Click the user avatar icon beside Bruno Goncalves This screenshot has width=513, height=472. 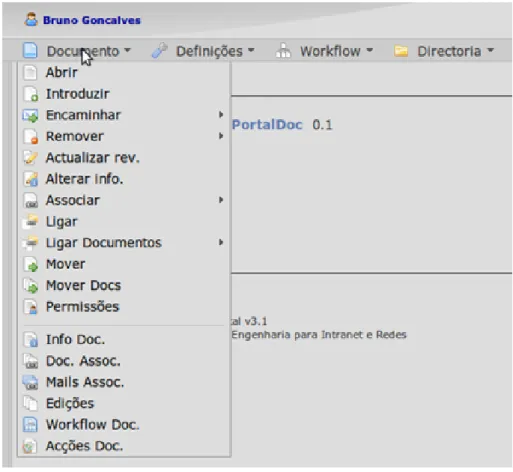click(x=31, y=19)
